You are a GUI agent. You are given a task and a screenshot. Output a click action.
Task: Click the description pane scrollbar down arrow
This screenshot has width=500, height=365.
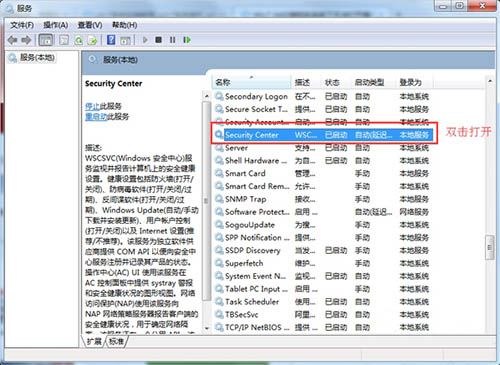[207, 328]
